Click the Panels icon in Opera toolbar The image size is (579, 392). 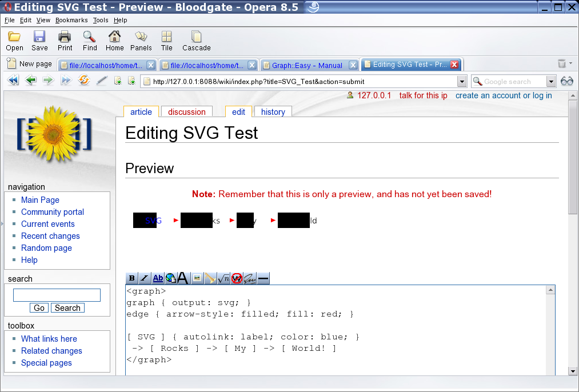click(141, 41)
